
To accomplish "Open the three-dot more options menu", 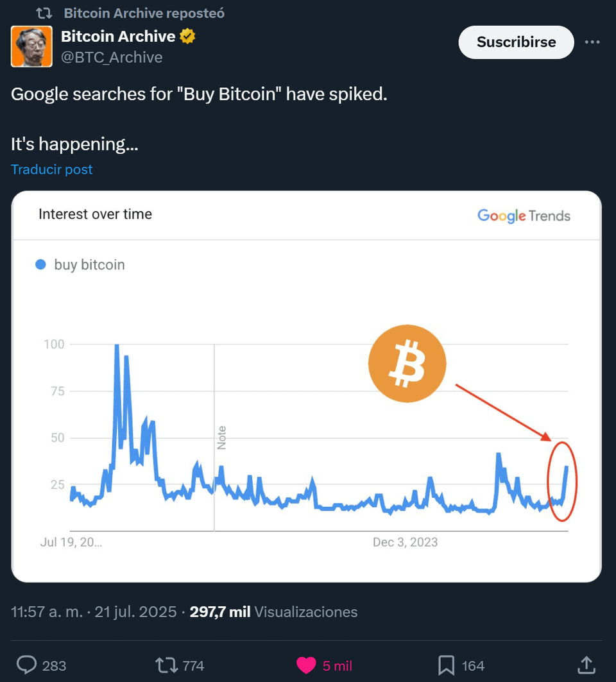I will pos(592,42).
